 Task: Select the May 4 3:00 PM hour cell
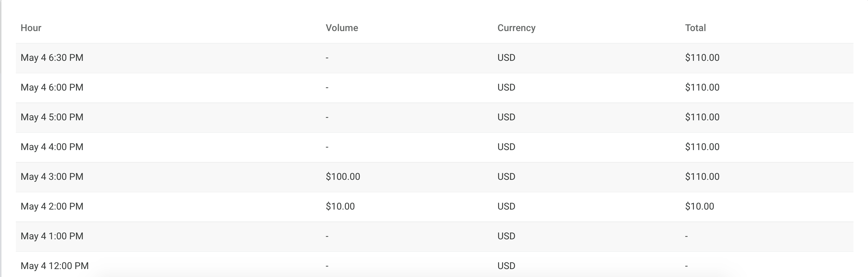[52, 177]
